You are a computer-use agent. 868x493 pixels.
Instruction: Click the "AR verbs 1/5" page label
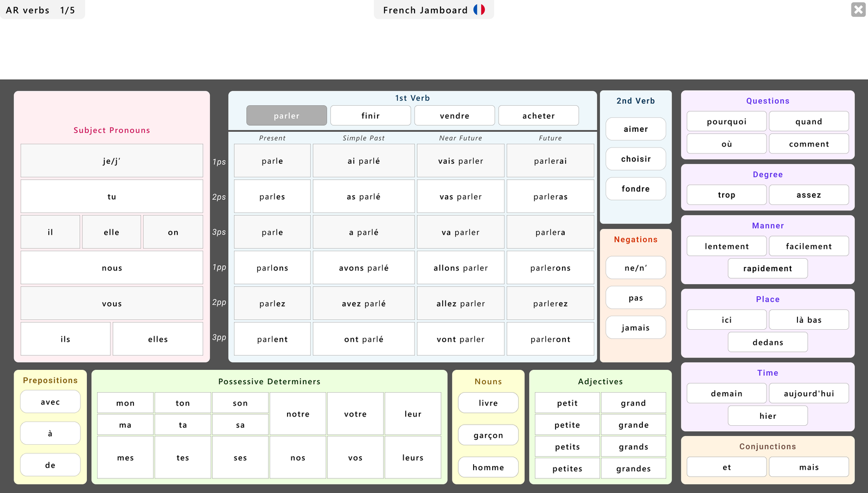pos(42,9)
